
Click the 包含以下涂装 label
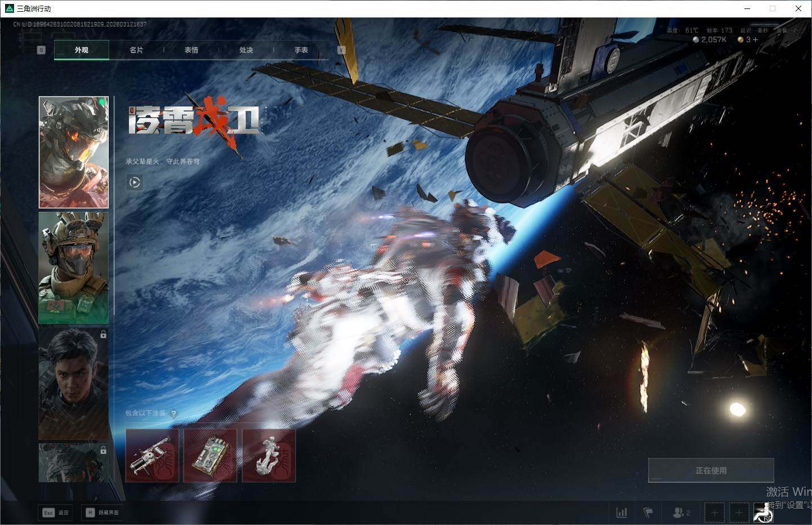pyautogui.click(x=145, y=413)
